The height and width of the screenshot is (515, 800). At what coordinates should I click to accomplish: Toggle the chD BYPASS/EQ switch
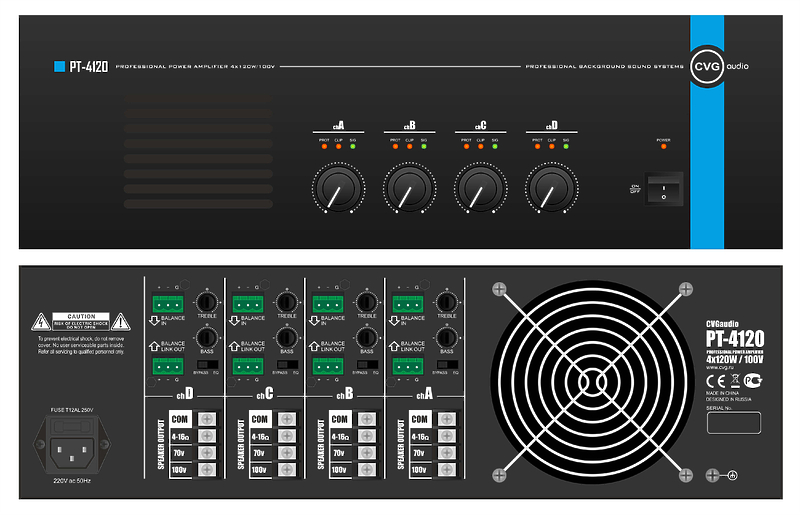pyautogui.click(x=207, y=366)
